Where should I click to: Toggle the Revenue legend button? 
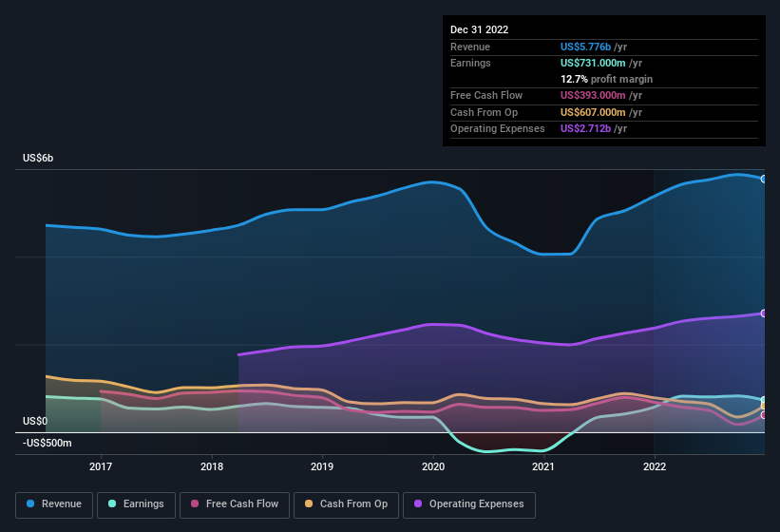[54, 504]
